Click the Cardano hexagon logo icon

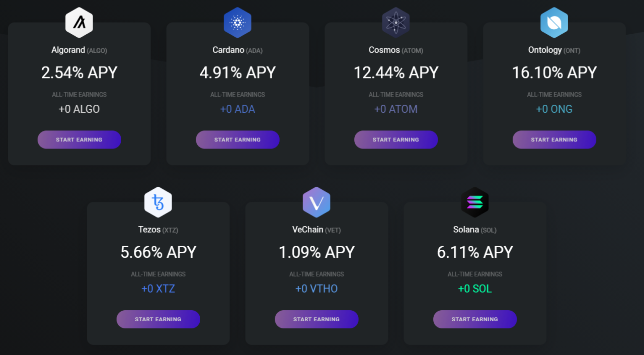237,22
